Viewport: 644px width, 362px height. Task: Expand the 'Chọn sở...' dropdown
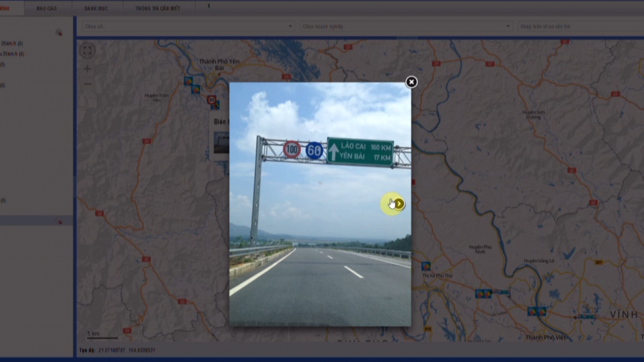point(189,26)
